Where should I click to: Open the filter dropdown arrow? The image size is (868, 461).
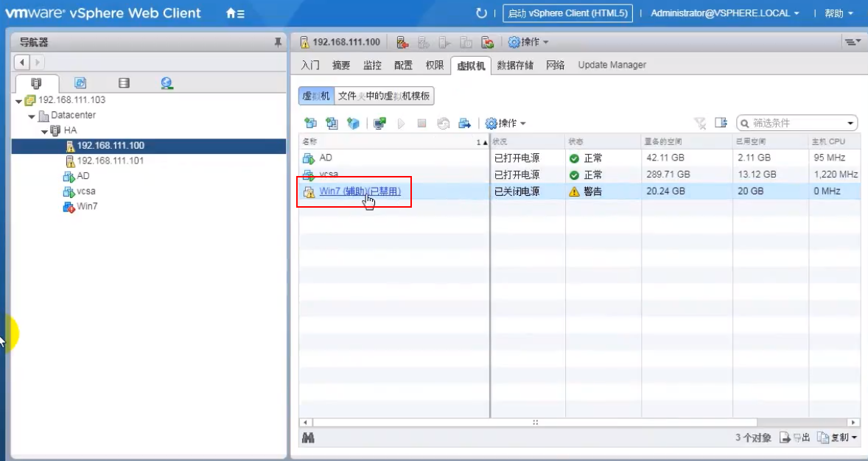click(x=851, y=123)
